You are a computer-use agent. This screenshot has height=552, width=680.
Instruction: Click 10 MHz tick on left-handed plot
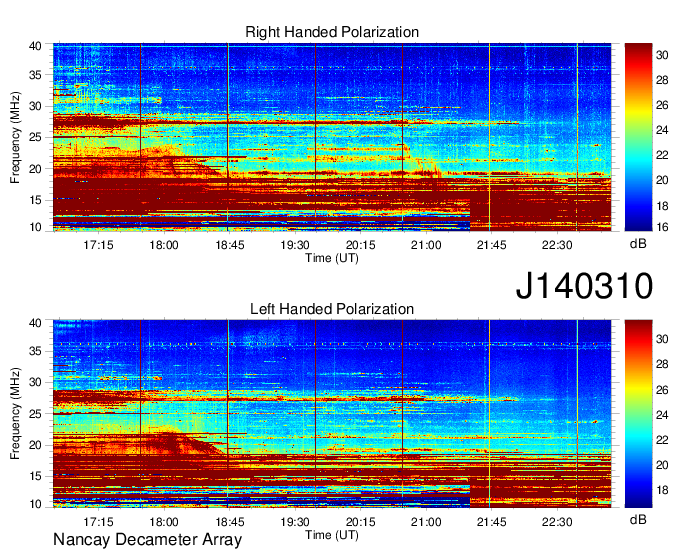(x=36, y=504)
